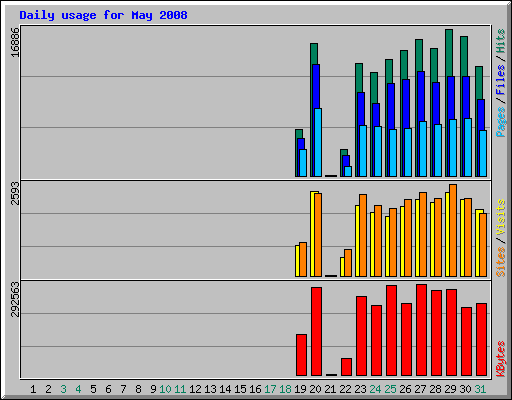The height and width of the screenshot is (400, 512).
Task: Click day label 29 on the x-axis
Action: [x=450, y=389]
